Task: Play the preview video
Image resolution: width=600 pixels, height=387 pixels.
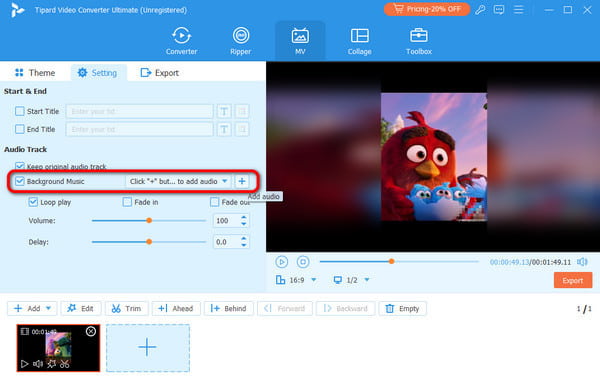Action: click(x=282, y=262)
